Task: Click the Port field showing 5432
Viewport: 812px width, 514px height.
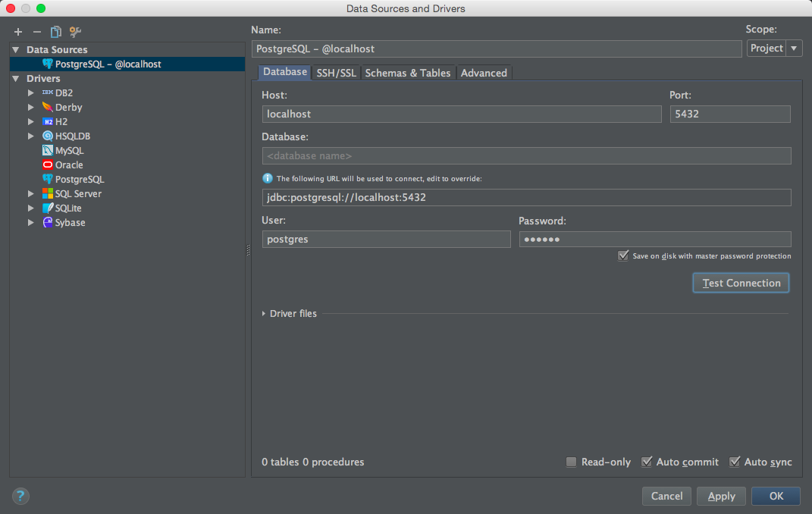Action: 730,114
